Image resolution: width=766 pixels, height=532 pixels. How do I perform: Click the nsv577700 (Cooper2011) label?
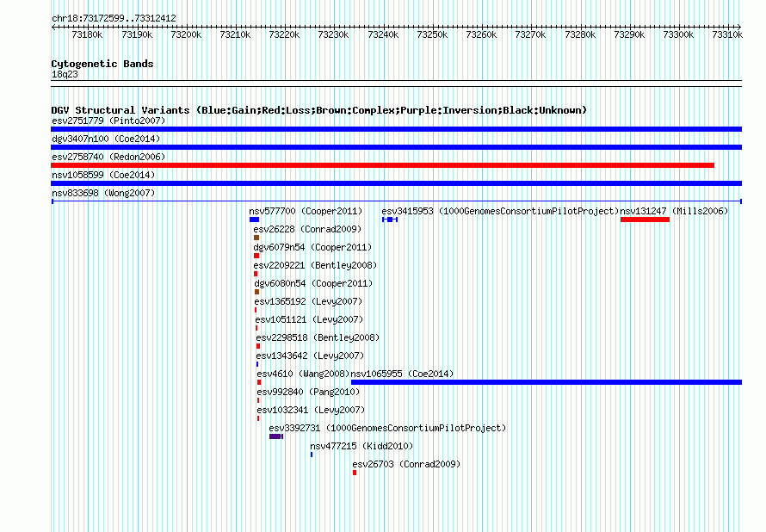click(306, 211)
